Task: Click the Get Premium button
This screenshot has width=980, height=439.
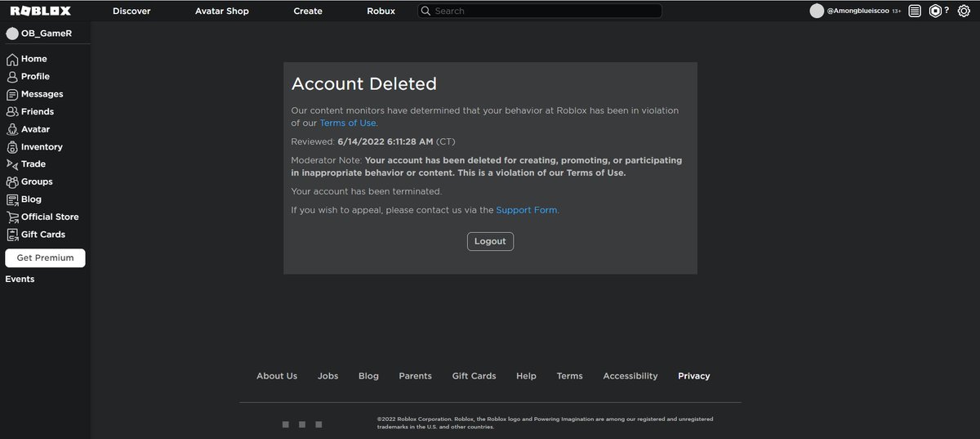Action: tap(45, 258)
